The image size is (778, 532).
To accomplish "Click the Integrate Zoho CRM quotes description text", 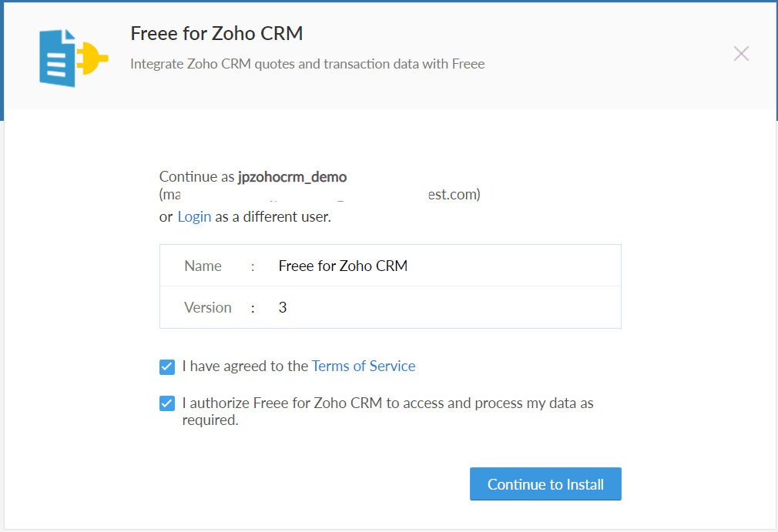I will click(x=307, y=64).
